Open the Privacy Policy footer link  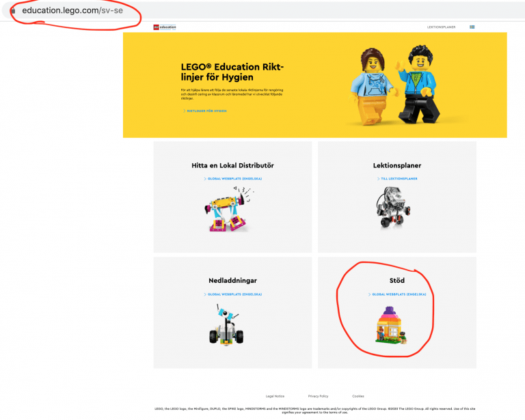318,396
